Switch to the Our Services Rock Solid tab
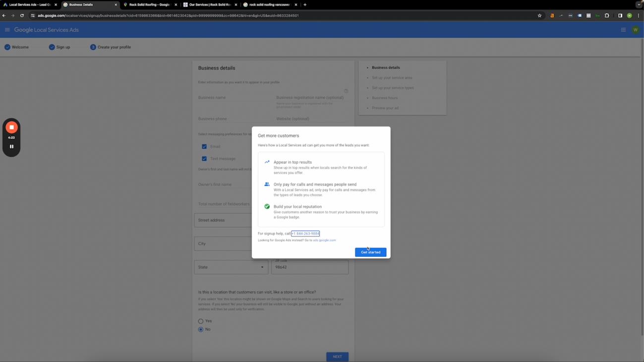The width and height of the screenshot is (644, 362). coord(209,4)
